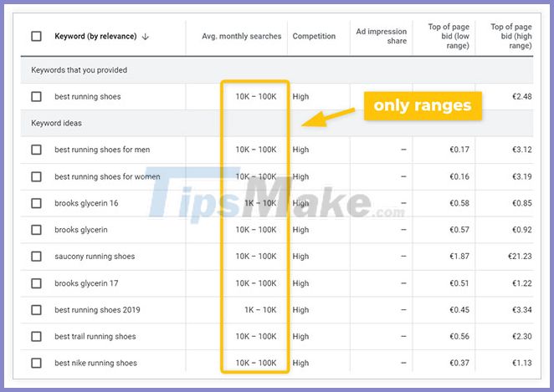Click the 'Keyword ideas' section label
The width and height of the screenshot is (554, 392).
(57, 123)
